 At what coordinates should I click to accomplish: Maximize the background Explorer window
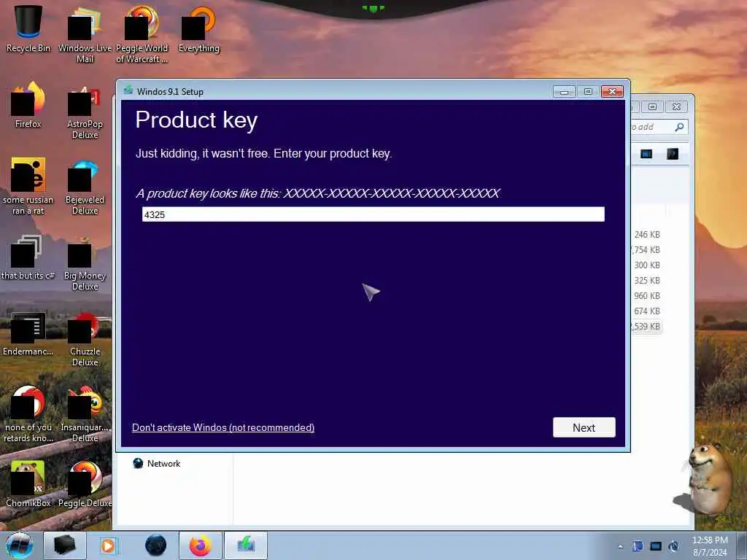[652, 106]
